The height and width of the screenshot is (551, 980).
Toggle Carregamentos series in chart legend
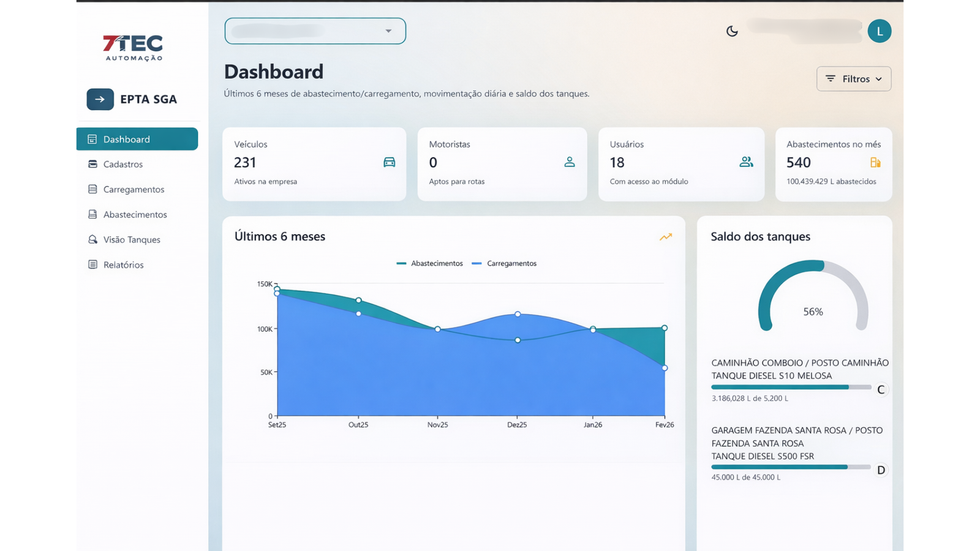(505, 264)
